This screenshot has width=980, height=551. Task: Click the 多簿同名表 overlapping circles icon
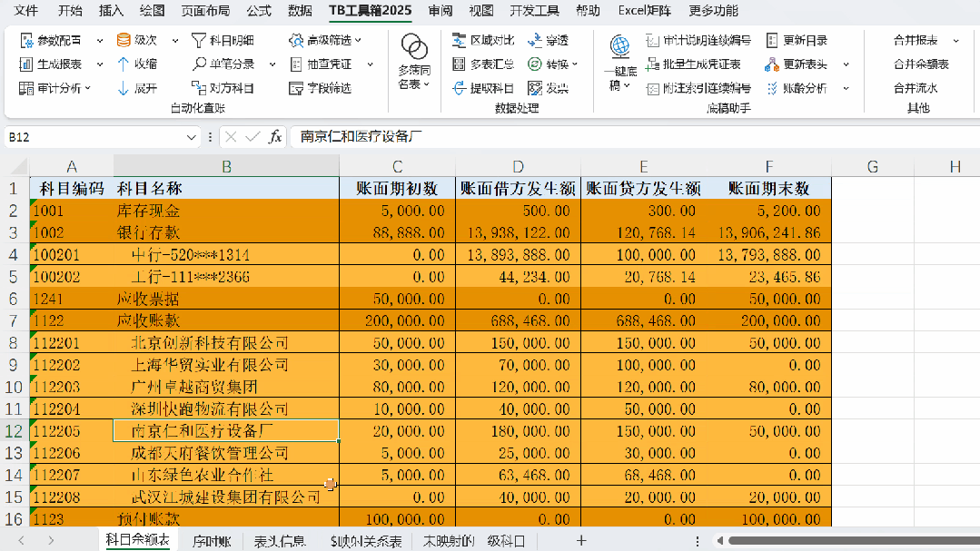(414, 47)
